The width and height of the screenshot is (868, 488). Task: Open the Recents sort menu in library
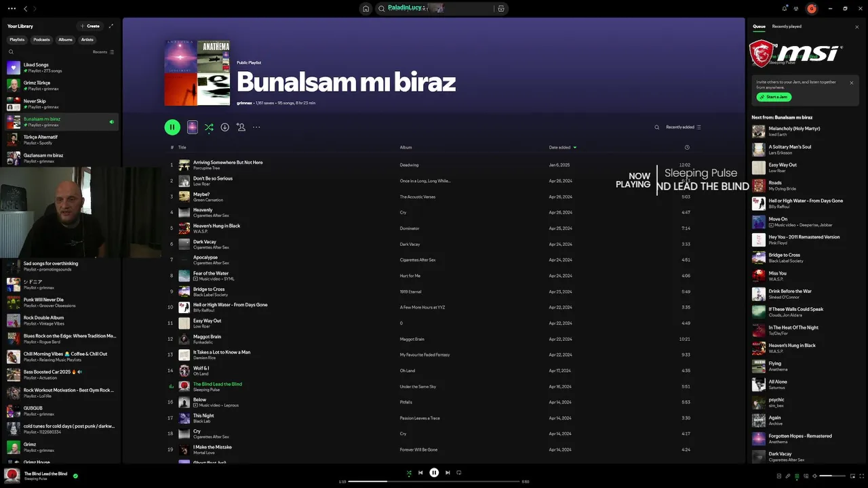point(104,52)
